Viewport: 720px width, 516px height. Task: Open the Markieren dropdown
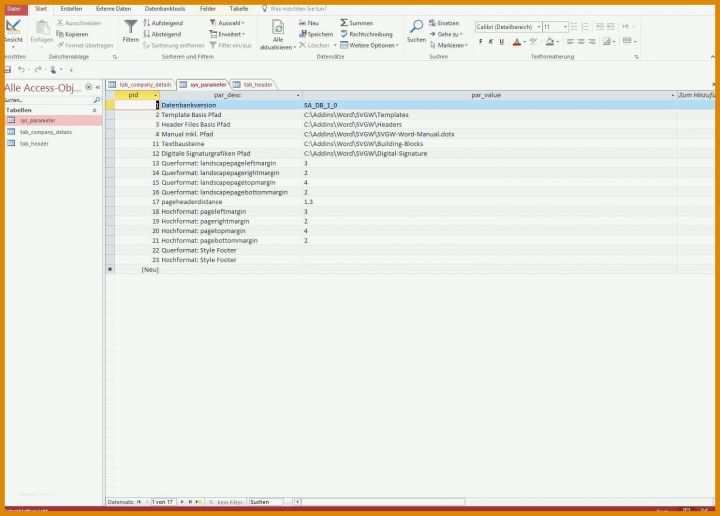[x=449, y=45]
